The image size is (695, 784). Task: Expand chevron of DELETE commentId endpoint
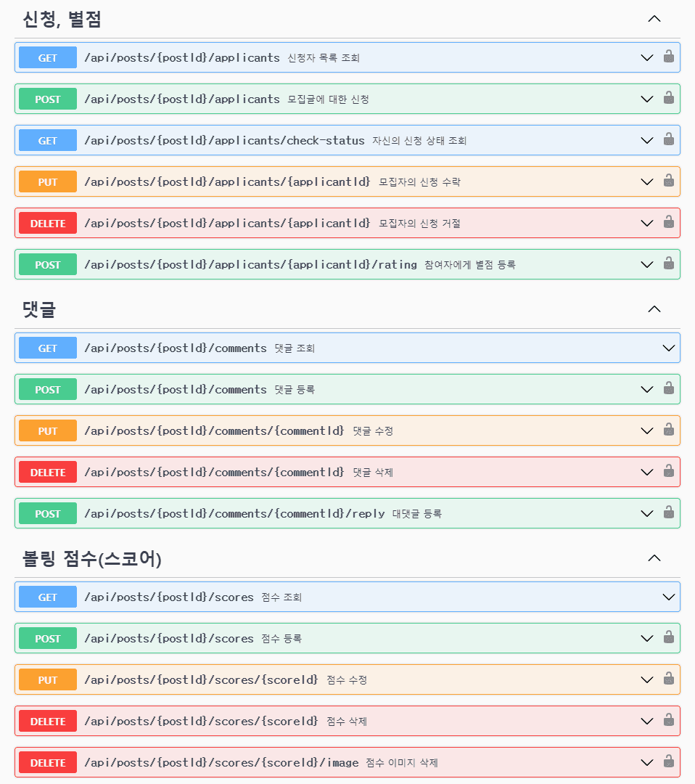[647, 473]
